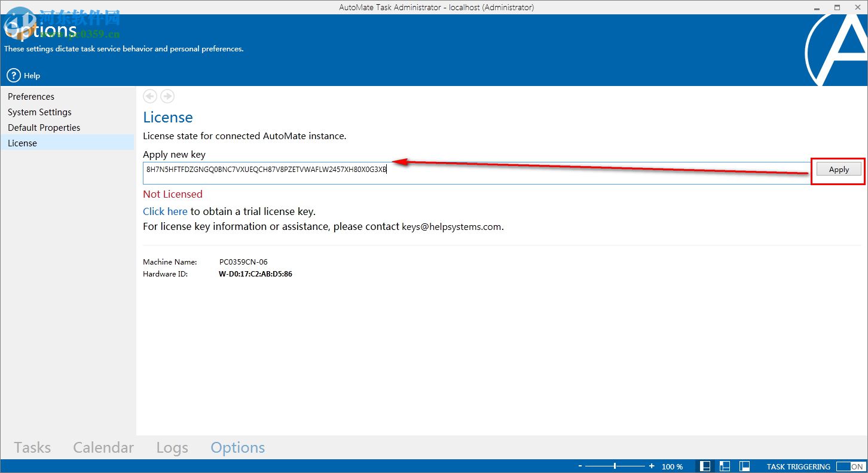The height and width of the screenshot is (473, 868).
Task: Open System Settings in the sidebar
Action: pyautogui.click(x=39, y=112)
